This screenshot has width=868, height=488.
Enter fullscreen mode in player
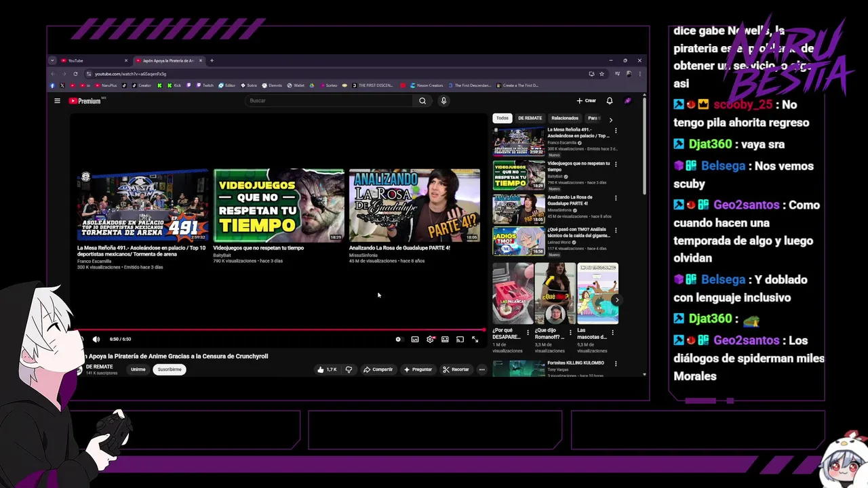475,339
